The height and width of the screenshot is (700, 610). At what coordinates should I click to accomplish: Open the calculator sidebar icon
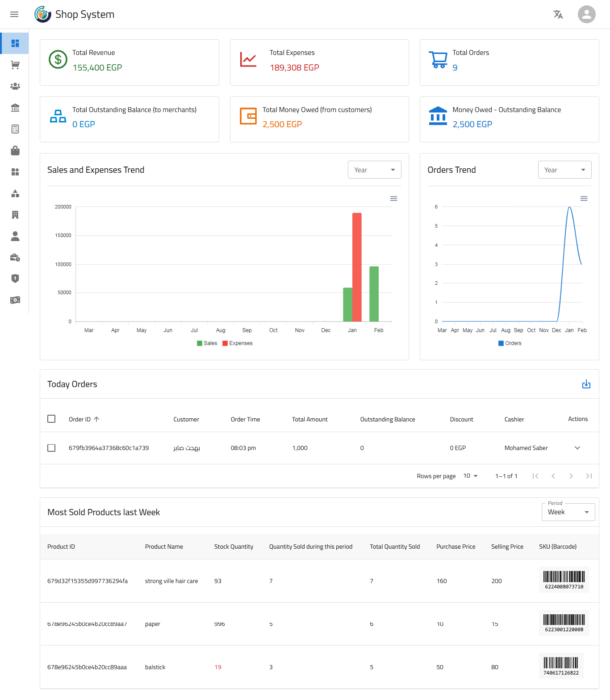[15, 129]
